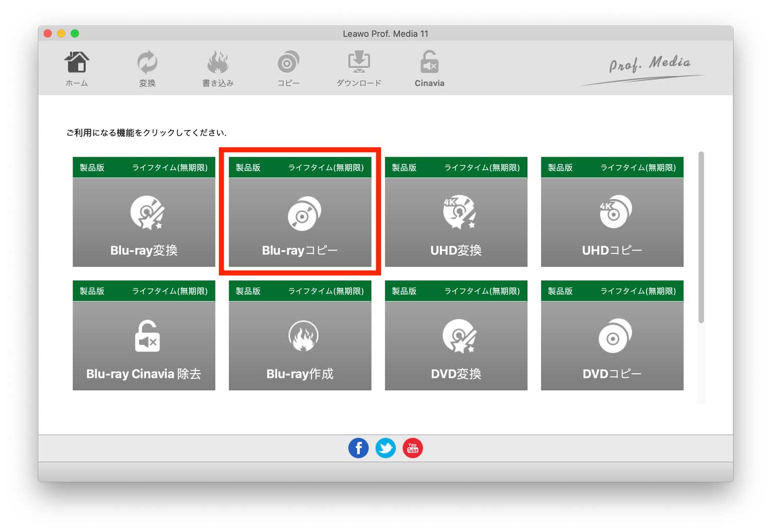Open the YouTube channel icon
Image resolution: width=771 pixels, height=532 pixels.
[412, 448]
